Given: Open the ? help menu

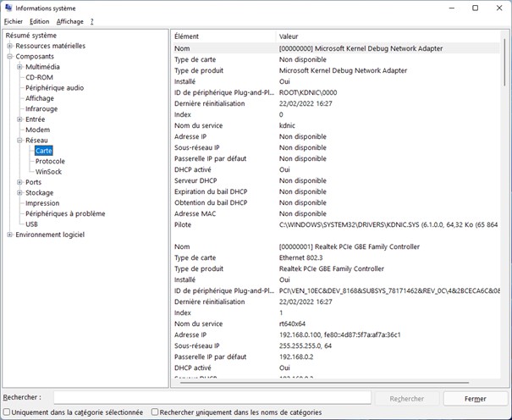Looking at the screenshot, I should [91, 21].
